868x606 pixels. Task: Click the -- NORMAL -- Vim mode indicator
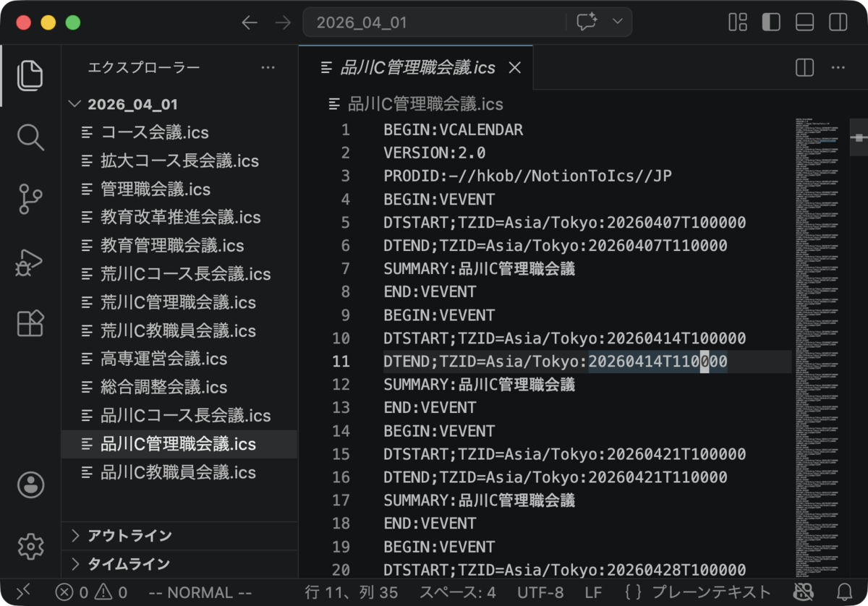pos(200,592)
